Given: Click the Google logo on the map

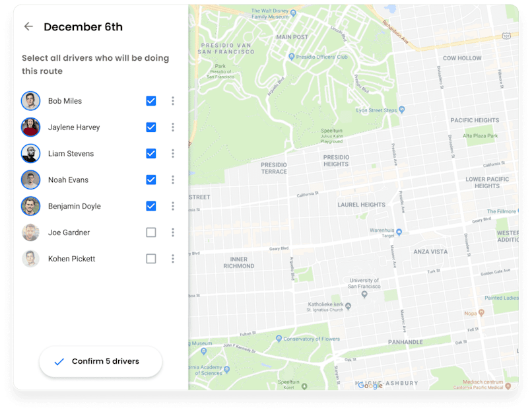Looking at the screenshot, I should point(370,386).
